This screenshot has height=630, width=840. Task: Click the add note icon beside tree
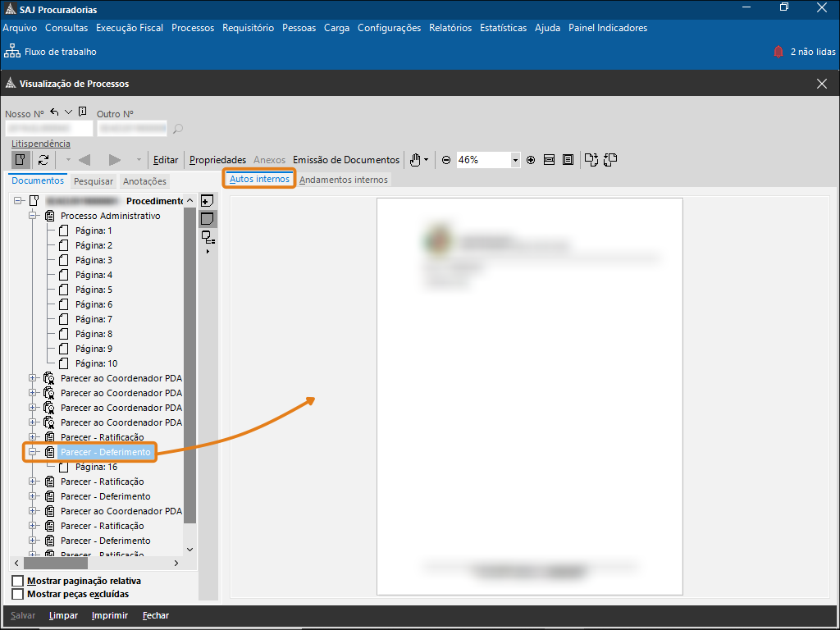(208, 201)
